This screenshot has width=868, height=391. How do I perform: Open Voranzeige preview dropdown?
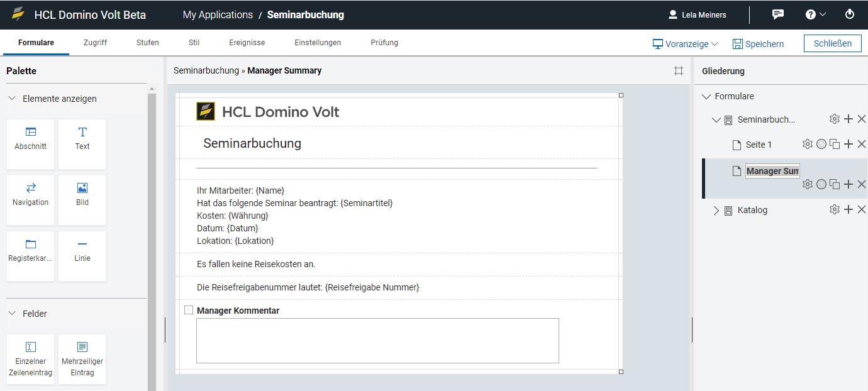(685, 44)
